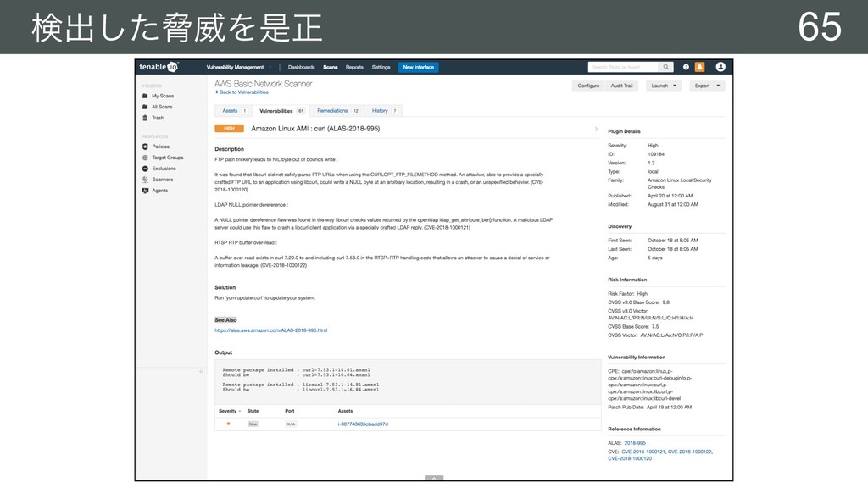The height and width of the screenshot is (488, 868).
Task: Click the N/A port value in asset row
Action: [291, 424]
